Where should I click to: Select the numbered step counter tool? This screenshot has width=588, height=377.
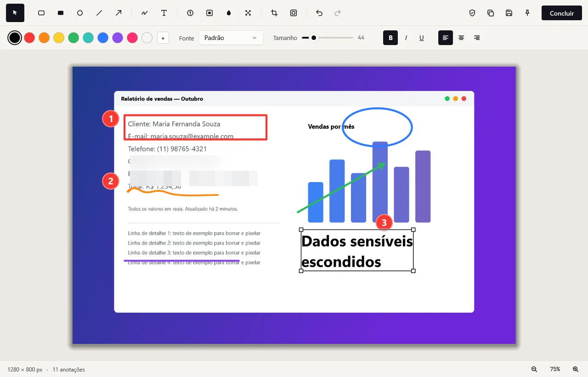[190, 13]
